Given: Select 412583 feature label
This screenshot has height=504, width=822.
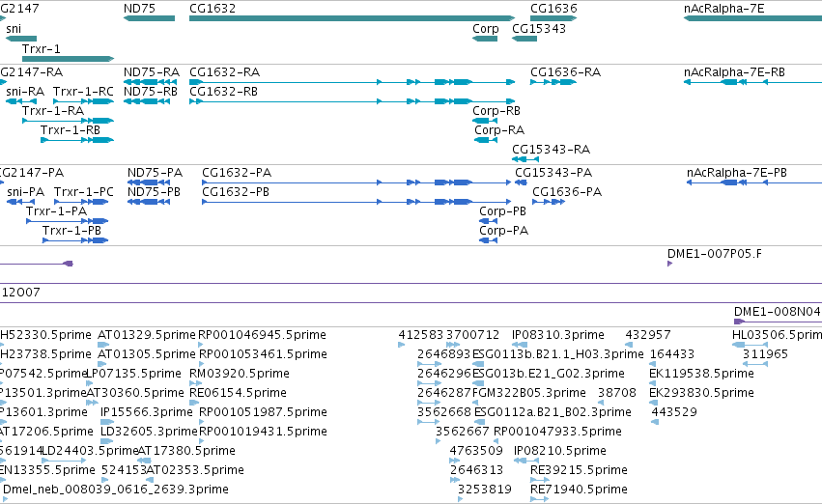Looking at the screenshot, I should (x=421, y=335).
